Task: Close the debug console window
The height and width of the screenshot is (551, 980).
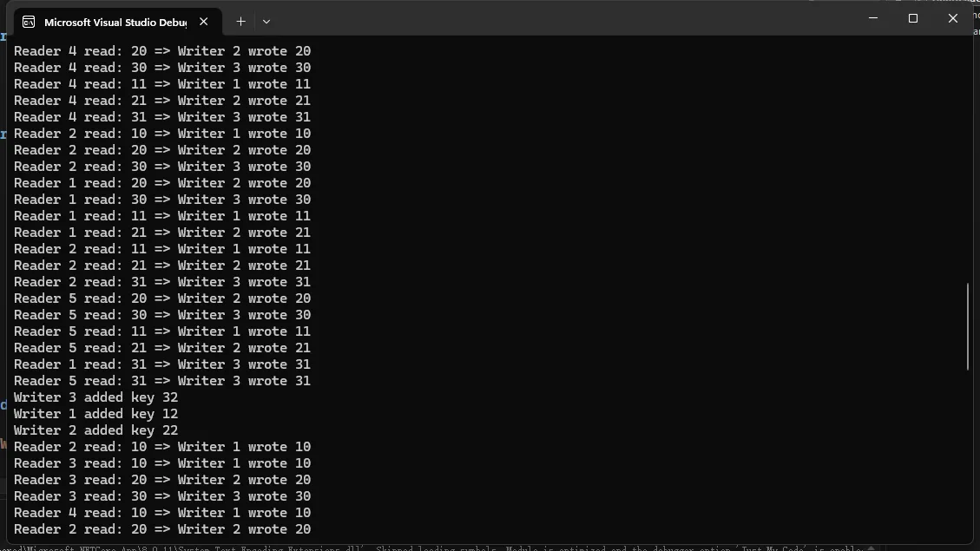Action: [952, 18]
